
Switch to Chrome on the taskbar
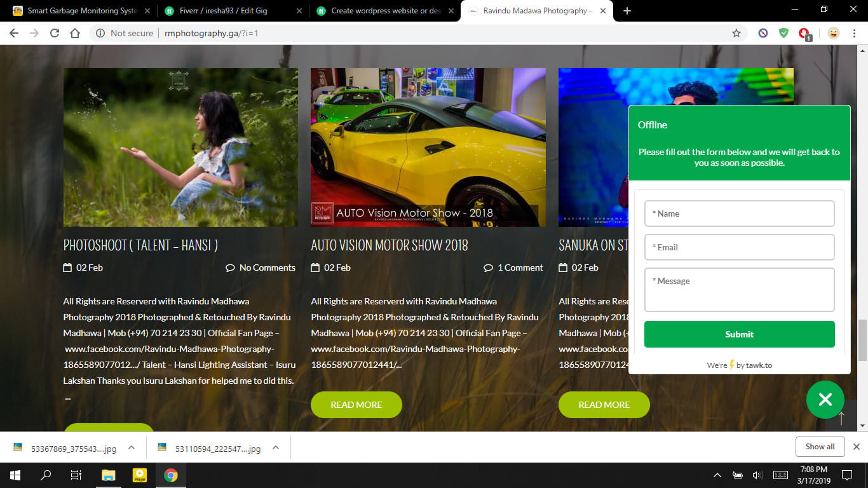[x=170, y=475]
